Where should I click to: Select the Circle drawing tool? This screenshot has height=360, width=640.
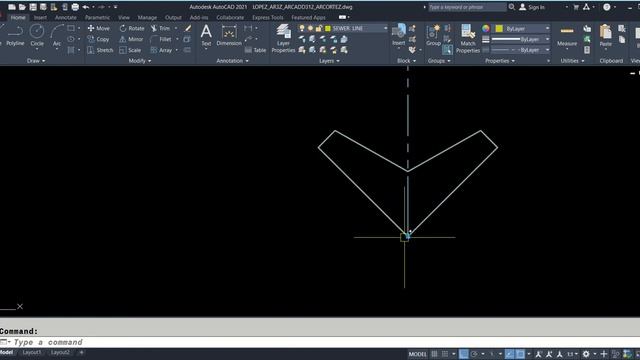37,35
